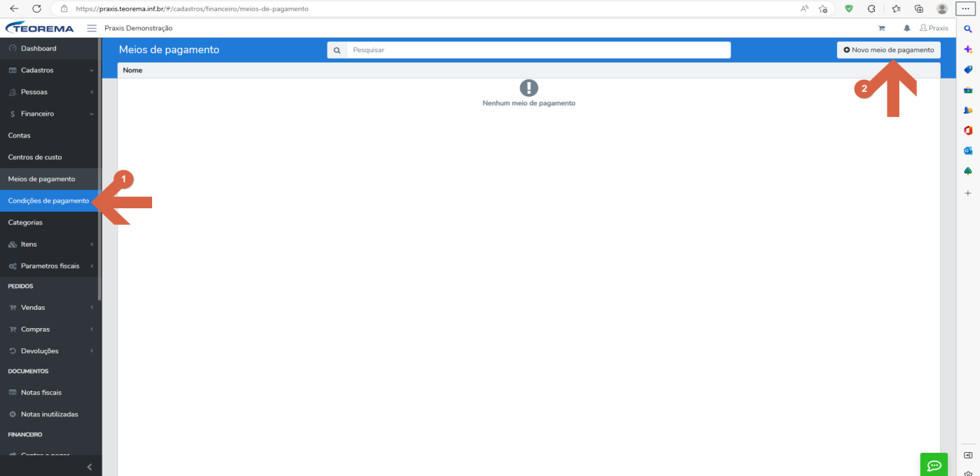Image resolution: width=980 pixels, height=476 pixels.
Task: Reload the page
Action: click(36, 8)
